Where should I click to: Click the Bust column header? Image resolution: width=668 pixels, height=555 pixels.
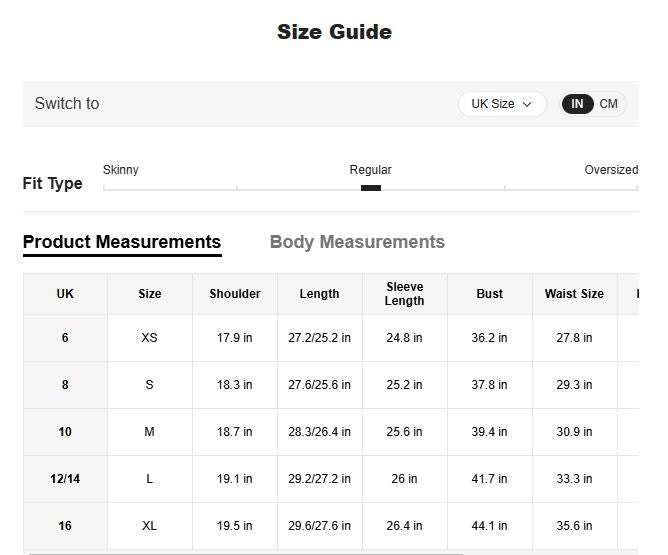point(489,294)
